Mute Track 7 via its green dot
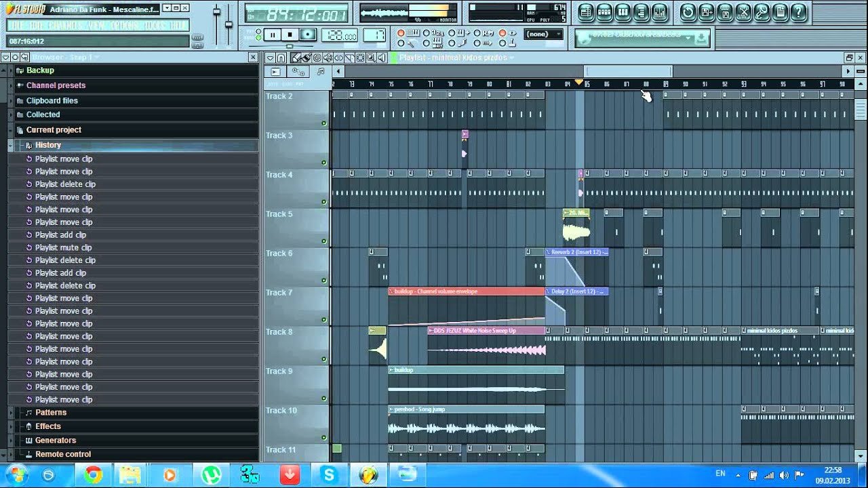 click(x=323, y=320)
